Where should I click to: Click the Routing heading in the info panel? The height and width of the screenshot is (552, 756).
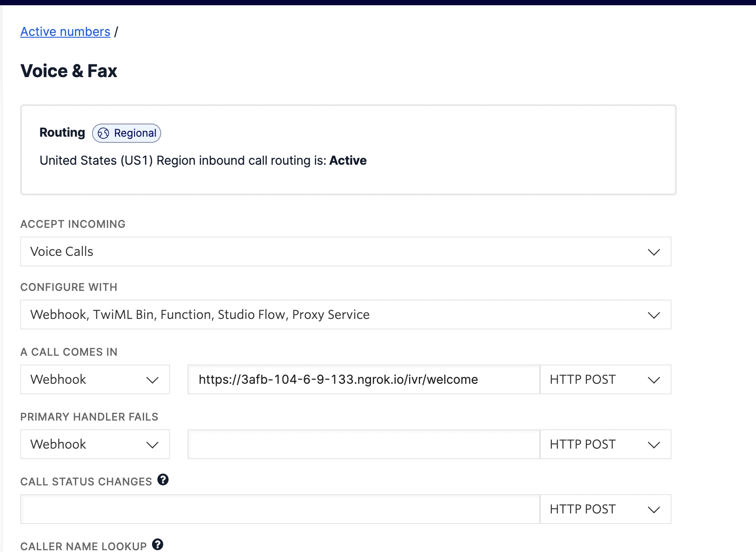(x=62, y=132)
